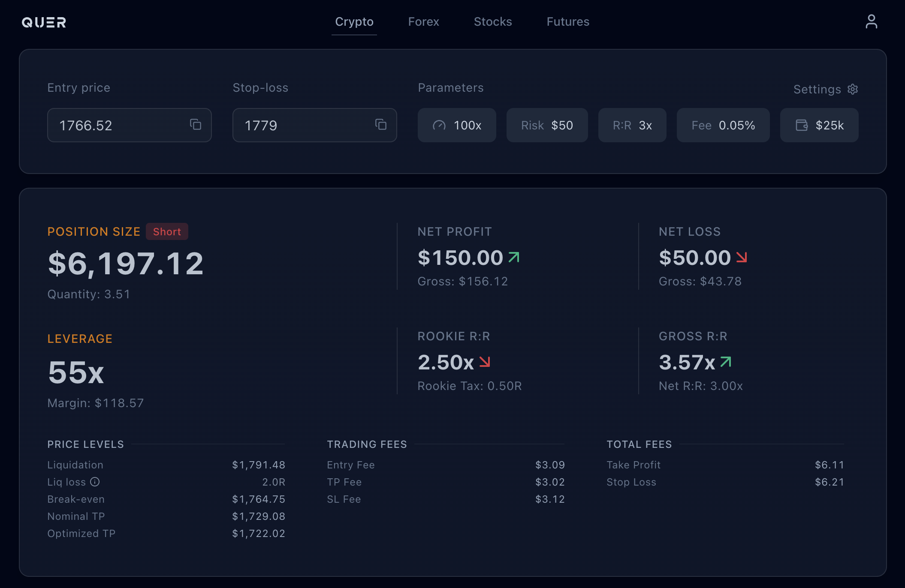Screen dimensions: 905x588
Task: Click the Parameters label
Action: click(451, 87)
